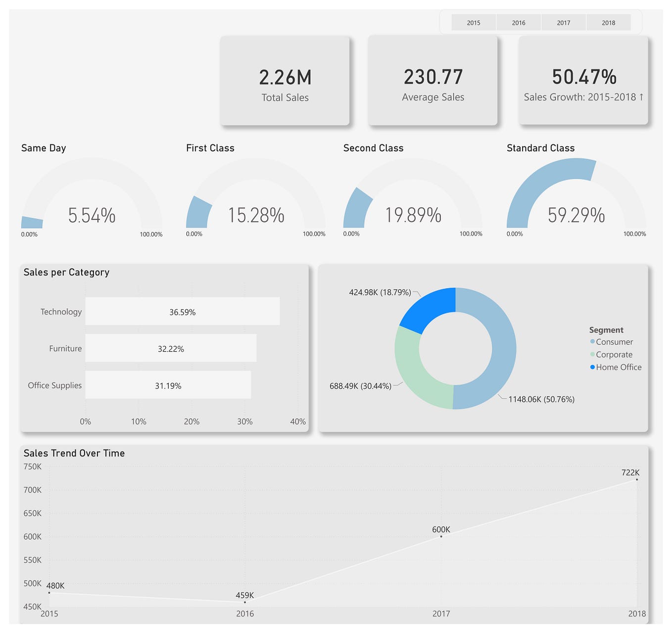Select the Furniture category bar

(x=171, y=348)
